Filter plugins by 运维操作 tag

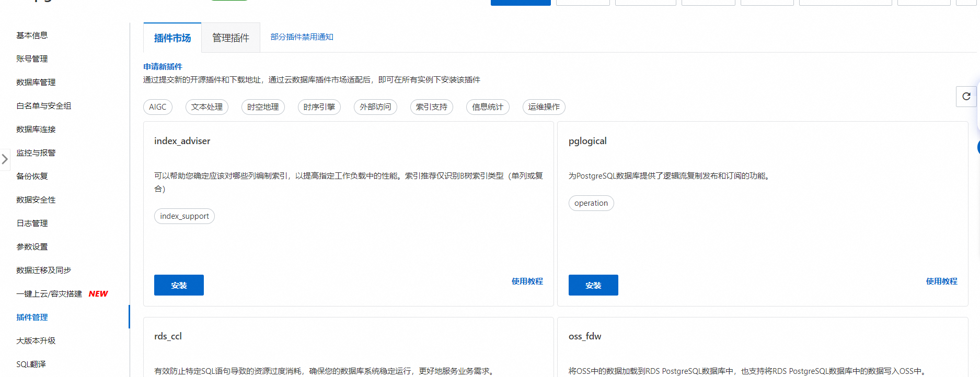click(544, 107)
